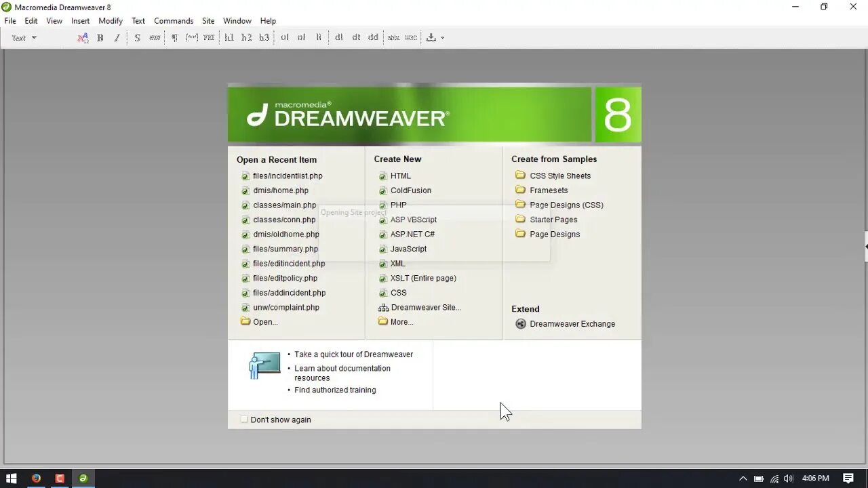868x488 pixels.
Task: Open Framesets samples folder
Action: coord(549,190)
